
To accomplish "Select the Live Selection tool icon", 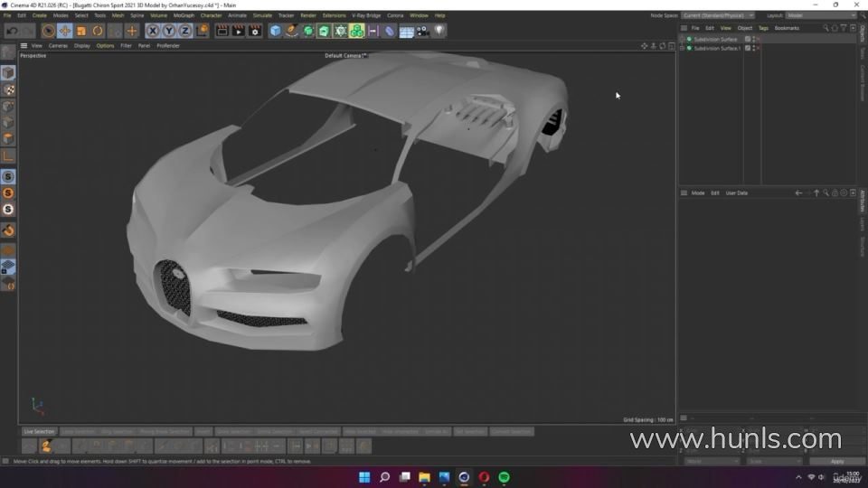I will click(x=48, y=31).
